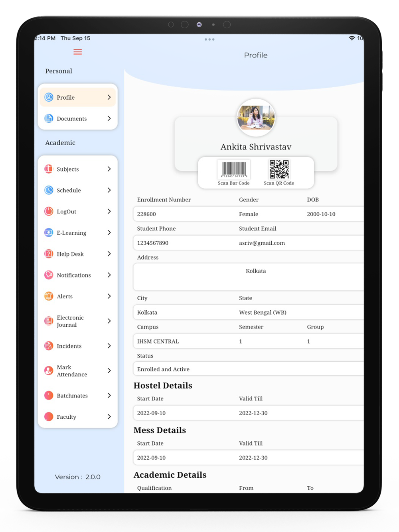Click gender value Female
399x532 pixels.
coord(249,214)
